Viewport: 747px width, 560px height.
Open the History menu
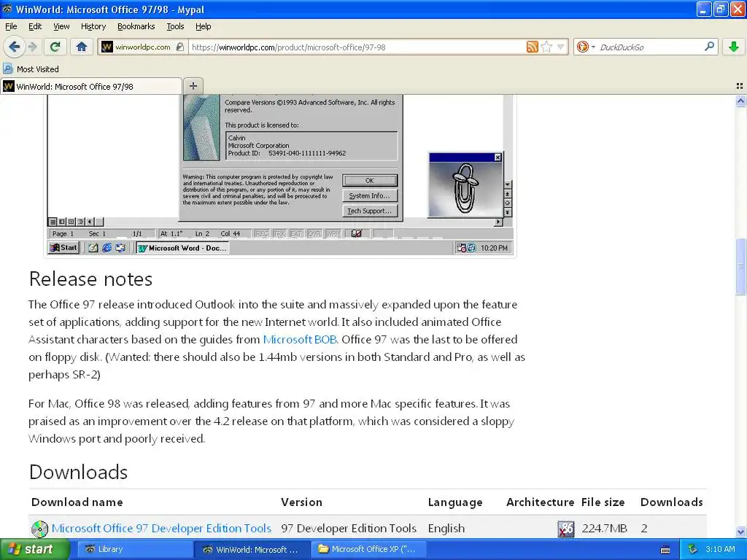(93, 26)
